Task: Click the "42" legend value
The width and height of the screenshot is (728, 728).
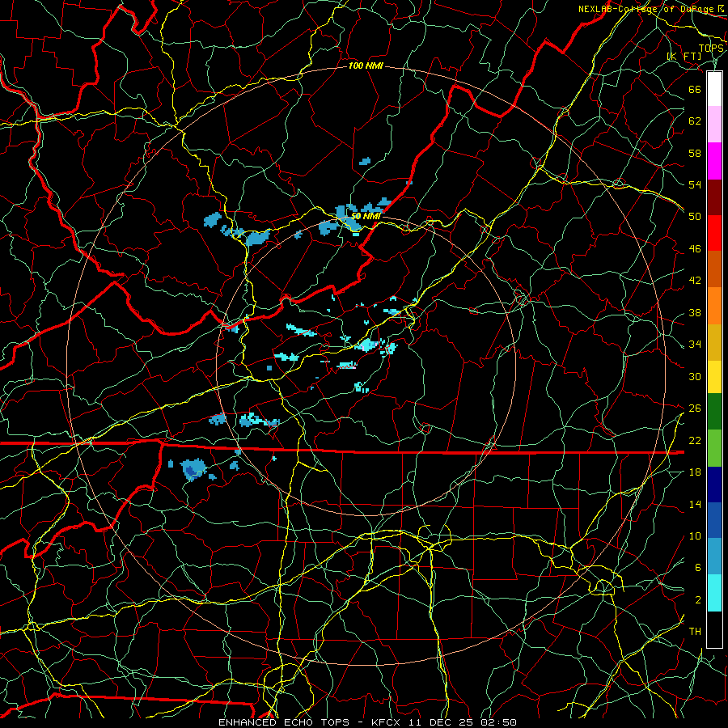Action: coord(695,280)
